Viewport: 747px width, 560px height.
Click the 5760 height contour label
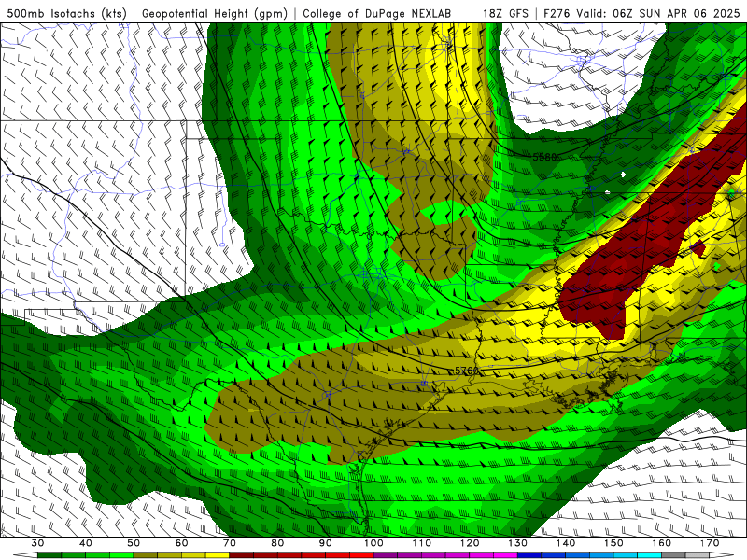tap(466, 371)
